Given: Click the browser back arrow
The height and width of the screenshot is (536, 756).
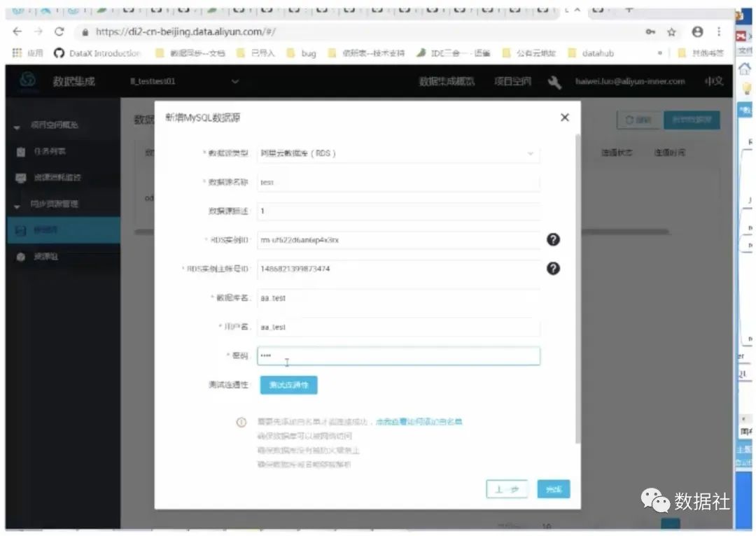Looking at the screenshot, I should tap(17, 31).
